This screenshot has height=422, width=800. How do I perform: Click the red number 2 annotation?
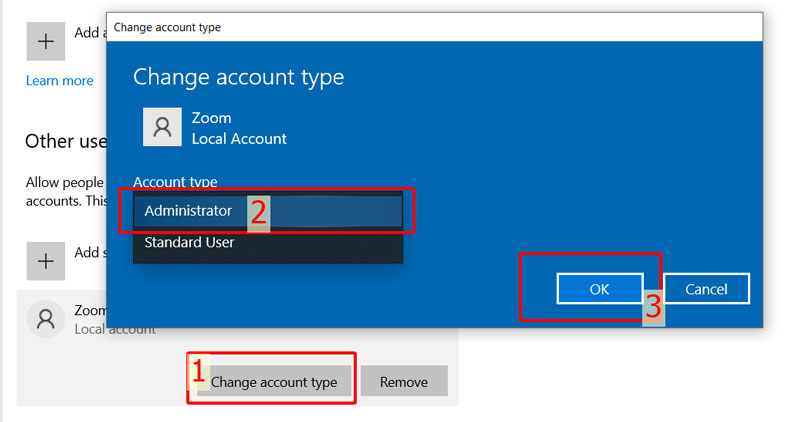pos(258,212)
